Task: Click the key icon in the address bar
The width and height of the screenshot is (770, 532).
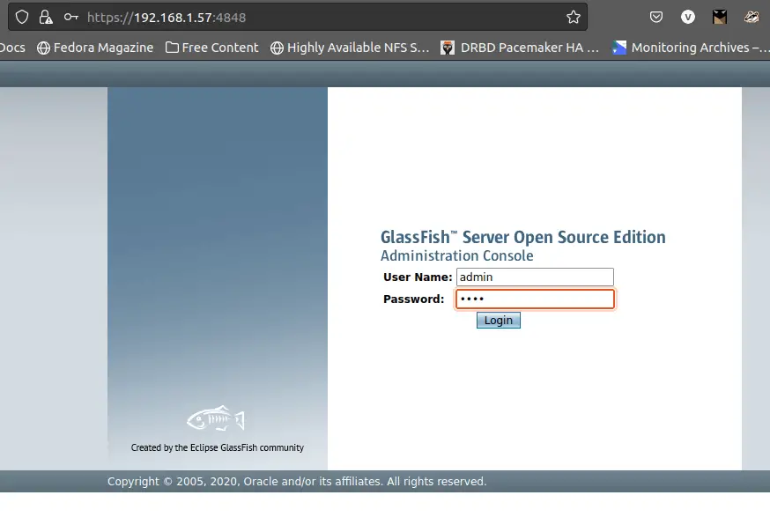Action: pyautogui.click(x=70, y=17)
